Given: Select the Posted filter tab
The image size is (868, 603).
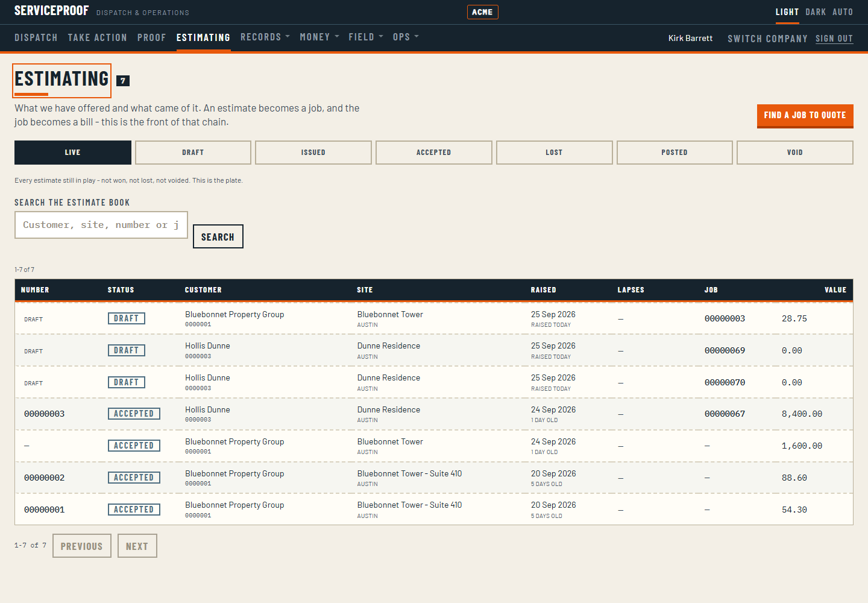Looking at the screenshot, I should [x=675, y=153].
